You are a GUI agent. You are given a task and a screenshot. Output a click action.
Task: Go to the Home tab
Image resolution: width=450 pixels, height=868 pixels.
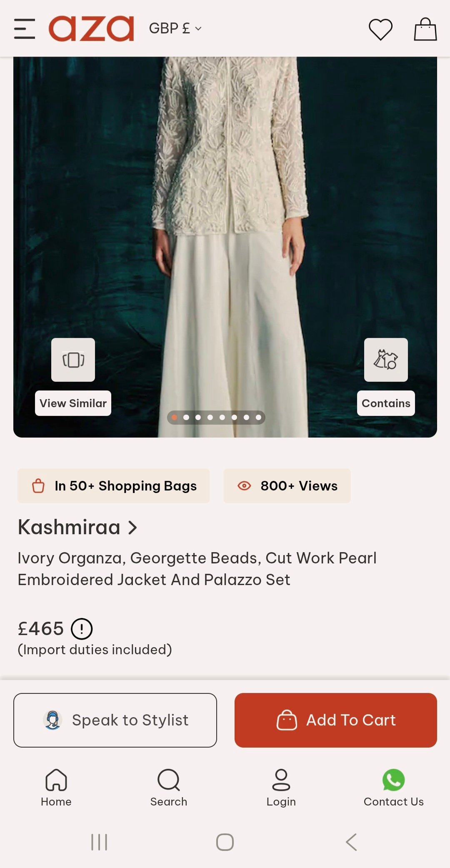pyautogui.click(x=56, y=787)
